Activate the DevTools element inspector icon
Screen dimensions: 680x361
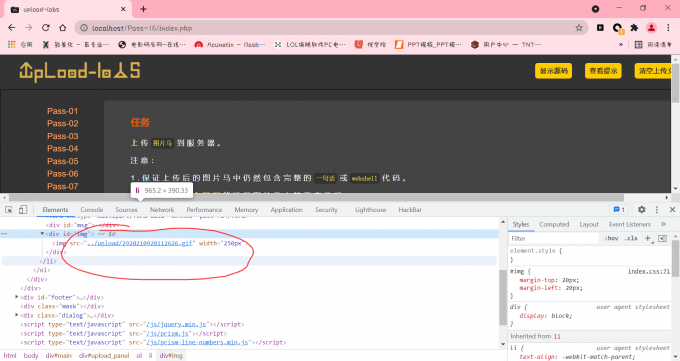tap(9, 210)
